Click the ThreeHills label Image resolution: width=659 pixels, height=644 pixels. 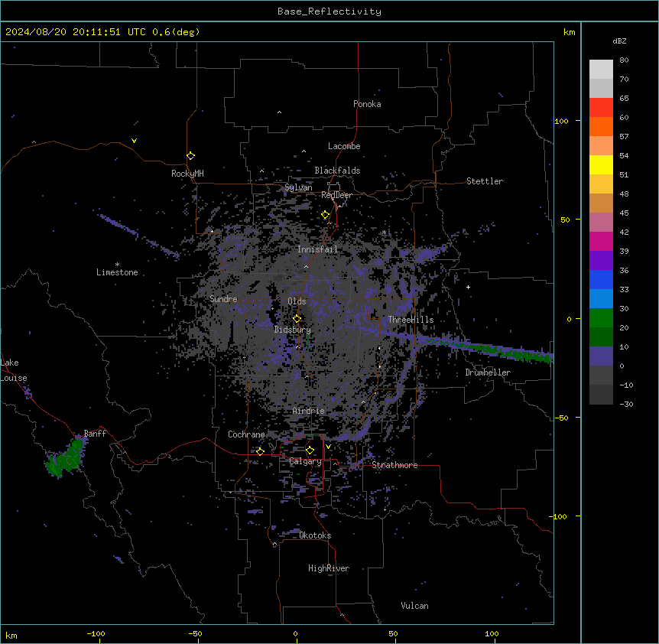pos(411,320)
